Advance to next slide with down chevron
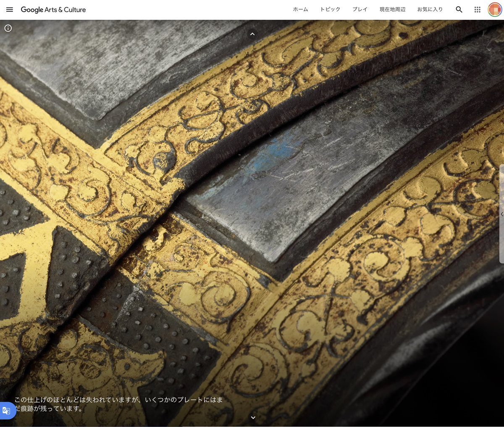504x427 pixels. tap(253, 417)
